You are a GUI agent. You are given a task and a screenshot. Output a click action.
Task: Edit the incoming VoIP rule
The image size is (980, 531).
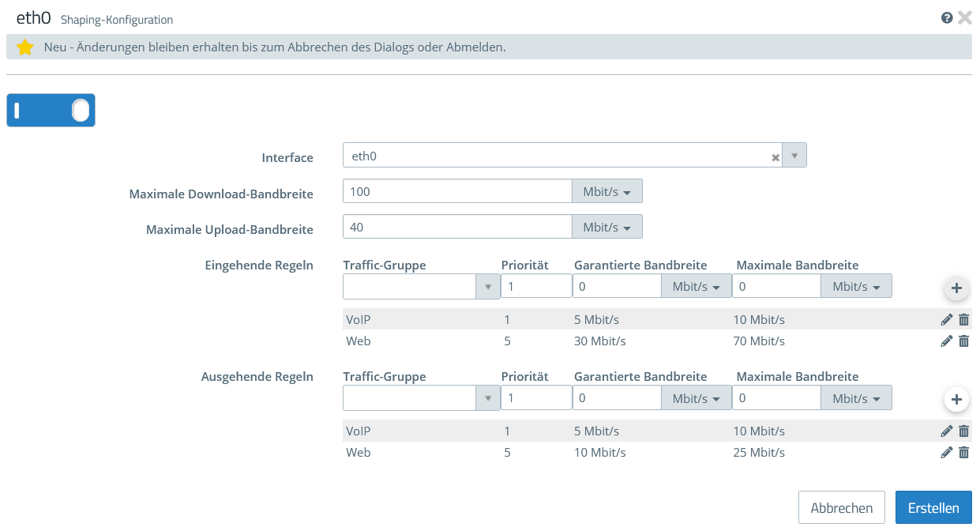[947, 320]
